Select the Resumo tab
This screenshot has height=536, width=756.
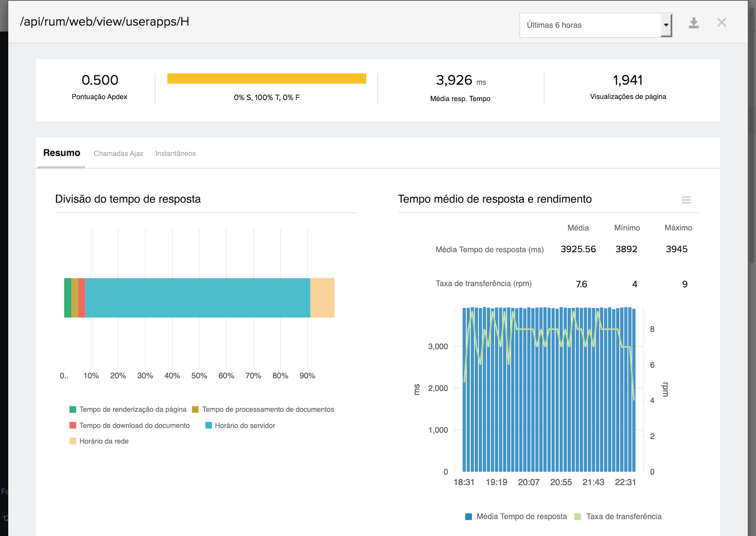[61, 153]
